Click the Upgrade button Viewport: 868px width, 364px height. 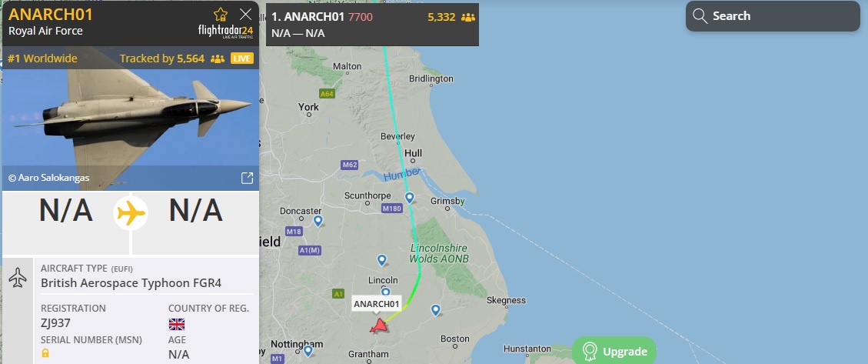pos(614,351)
